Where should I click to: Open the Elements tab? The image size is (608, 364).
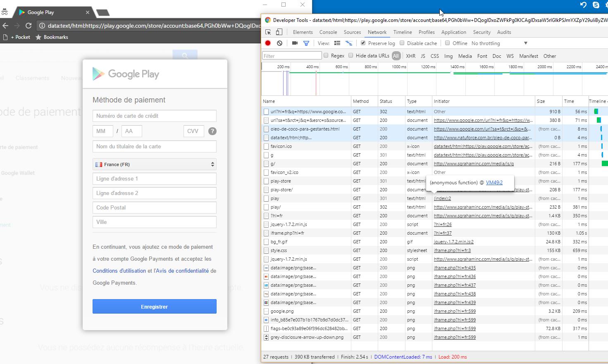tap(303, 32)
